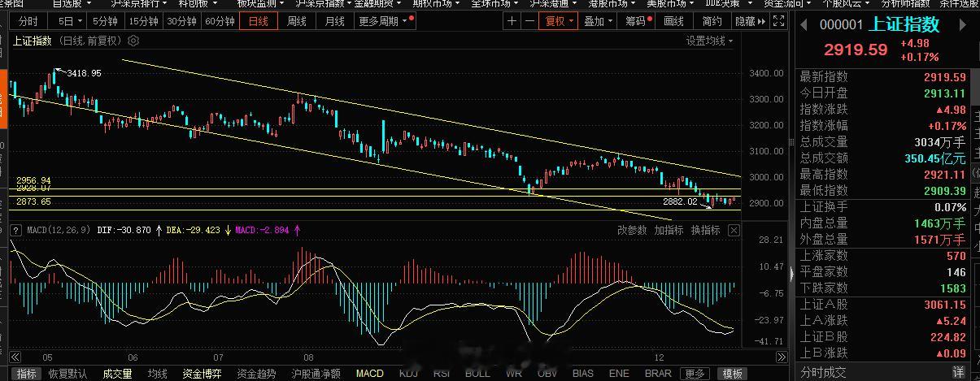This screenshot has height=381, width=980.
Task: Zoom in chart with the plus button
Action: (x=512, y=21)
